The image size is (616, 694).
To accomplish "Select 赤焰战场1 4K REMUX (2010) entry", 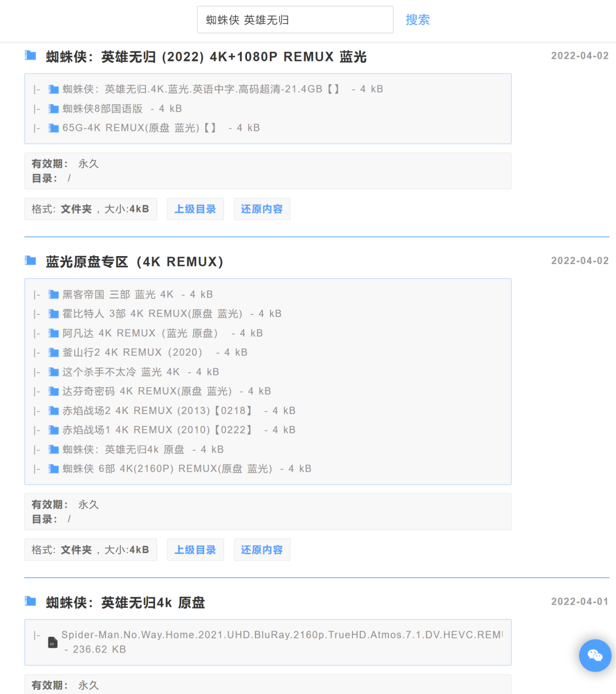I will (157, 430).
